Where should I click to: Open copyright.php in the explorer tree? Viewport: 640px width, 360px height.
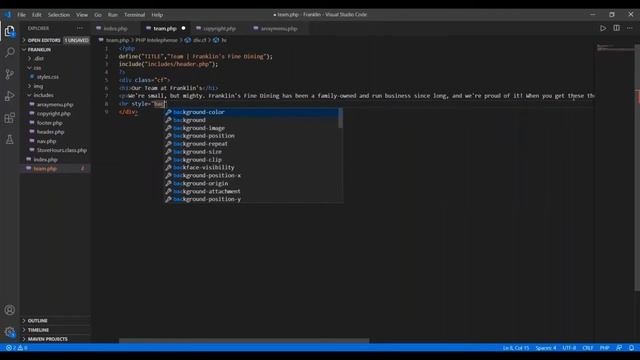tap(55, 113)
